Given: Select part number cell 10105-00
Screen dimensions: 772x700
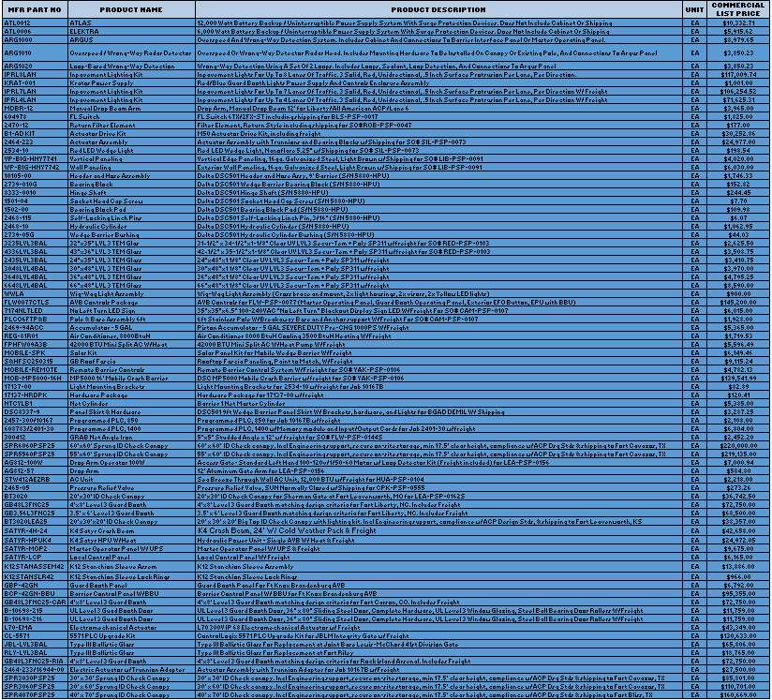Looking at the screenshot, I should pyautogui.click(x=35, y=176).
